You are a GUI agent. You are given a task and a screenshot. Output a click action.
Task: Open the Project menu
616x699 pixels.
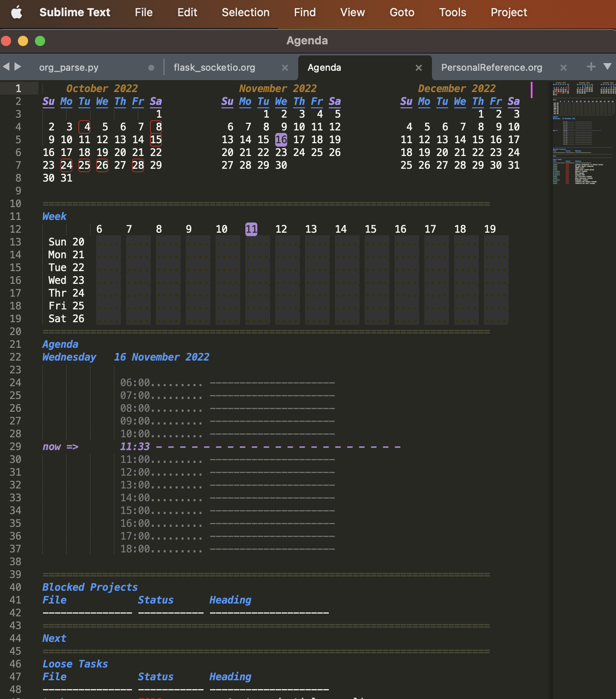tap(509, 12)
